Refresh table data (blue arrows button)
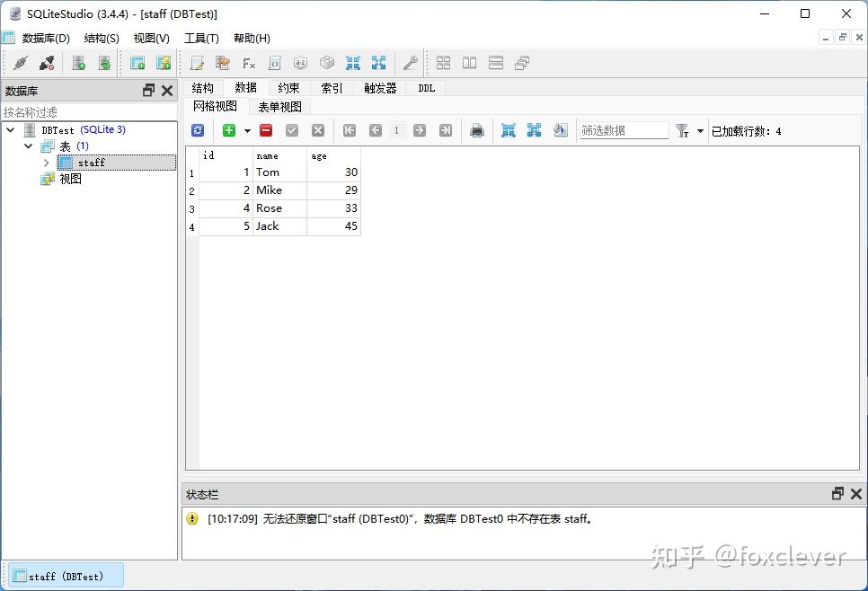The image size is (868, 591). coord(198,130)
